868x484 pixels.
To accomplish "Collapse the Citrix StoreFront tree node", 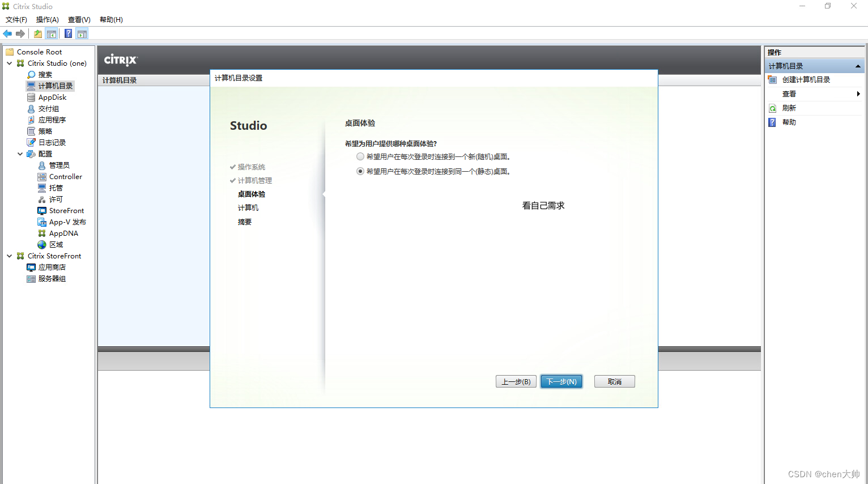I will (9, 256).
